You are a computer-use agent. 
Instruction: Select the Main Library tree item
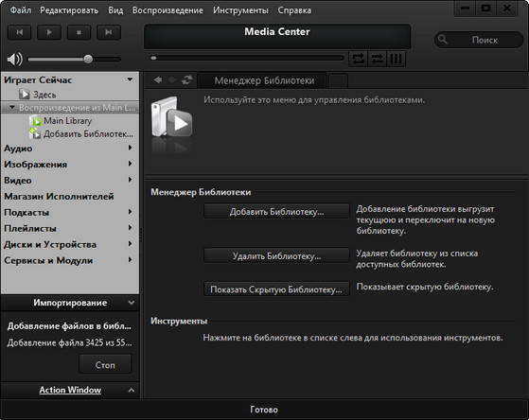68,121
